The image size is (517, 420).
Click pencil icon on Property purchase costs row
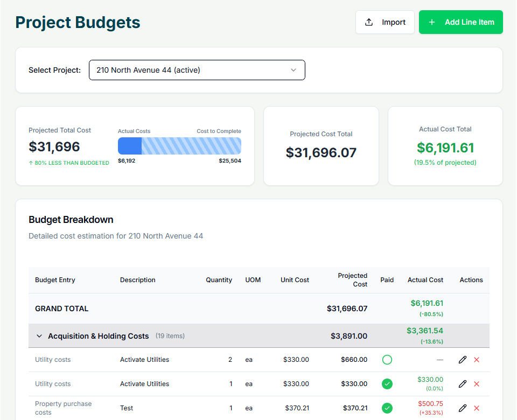point(462,408)
